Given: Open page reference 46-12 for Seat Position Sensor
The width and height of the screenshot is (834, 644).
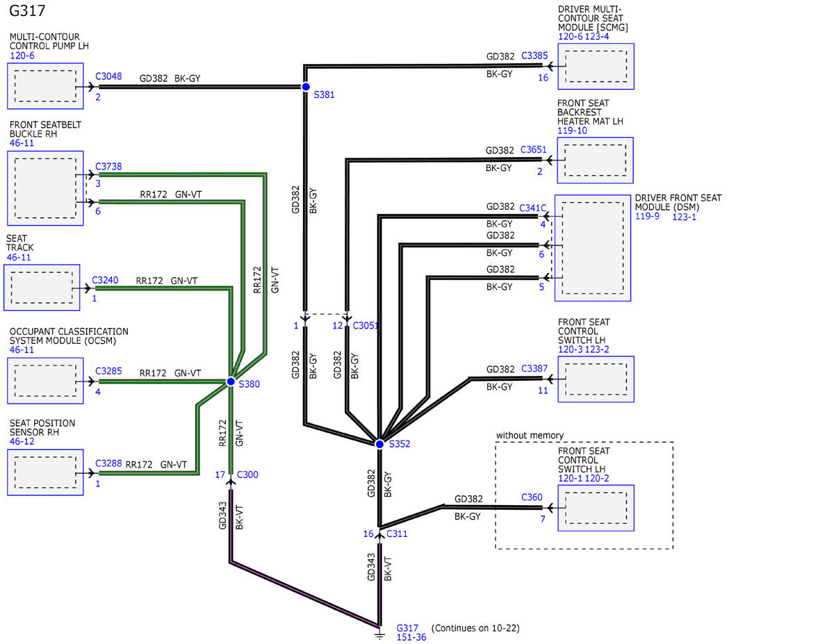Looking at the screenshot, I should tap(24, 440).
